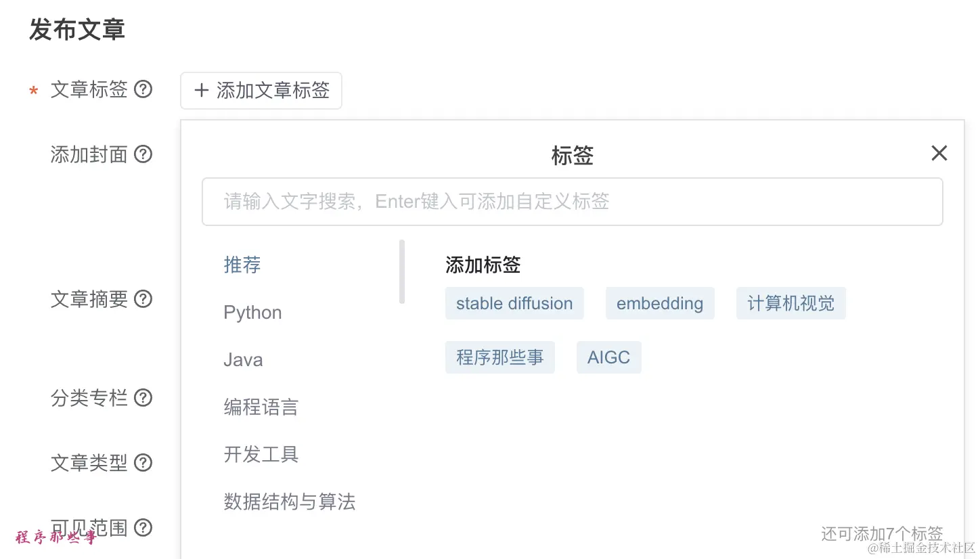
Task: Choose the 编程语言 category
Action: (x=261, y=407)
